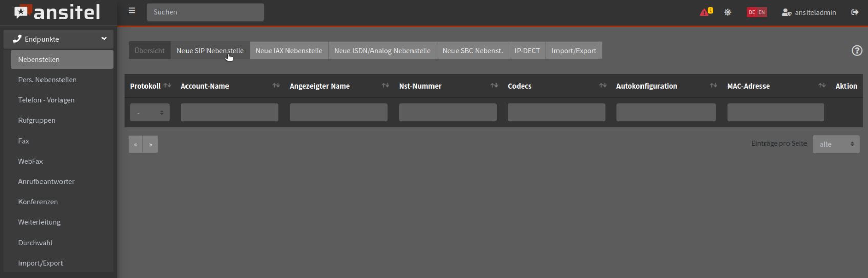This screenshot has width=868, height=278.
Task: Open Einträge pro Seite dropdown
Action: (836, 144)
